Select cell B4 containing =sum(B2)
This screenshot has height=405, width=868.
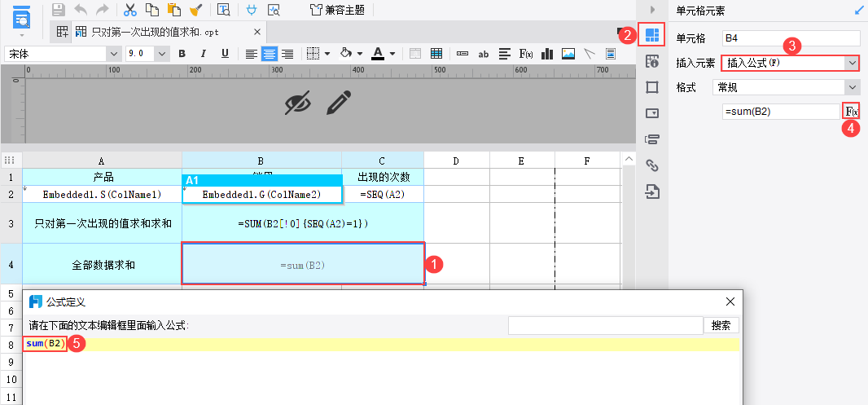303,264
